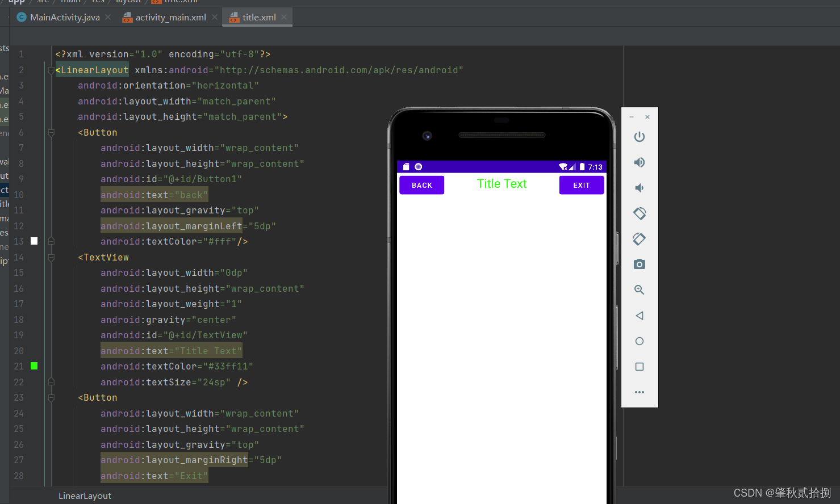The height and width of the screenshot is (504, 840).
Task: Enter zoom mode via the magnifier icon
Action: pyautogui.click(x=640, y=290)
